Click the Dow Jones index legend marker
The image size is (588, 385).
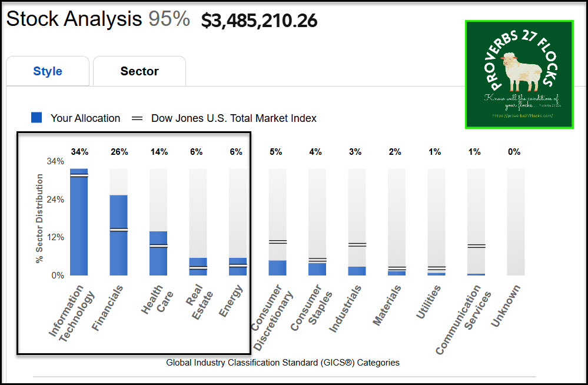(137, 118)
